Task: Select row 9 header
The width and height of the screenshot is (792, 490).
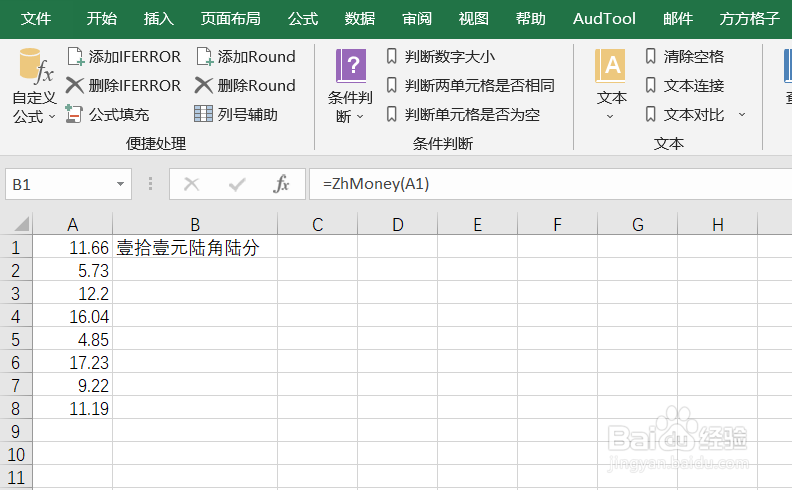Action: (x=16, y=431)
